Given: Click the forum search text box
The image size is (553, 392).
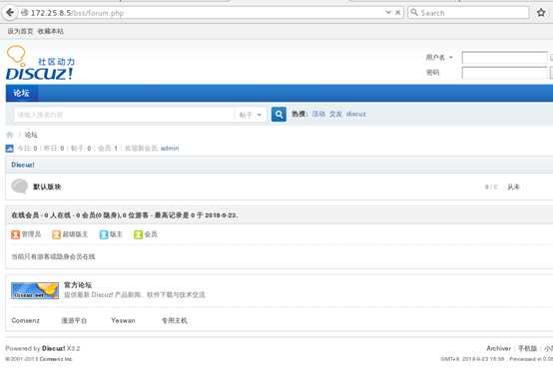Looking at the screenshot, I should pyautogui.click(x=124, y=115).
